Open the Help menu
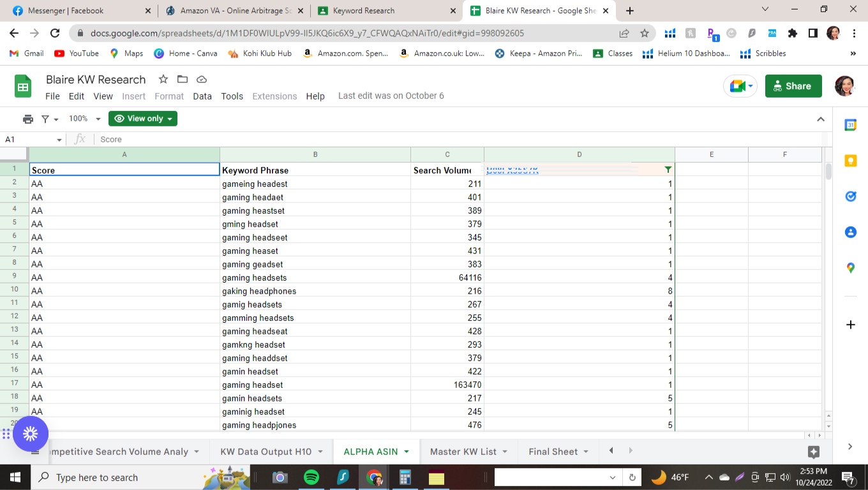868x490 pixels. pos(315,96)
